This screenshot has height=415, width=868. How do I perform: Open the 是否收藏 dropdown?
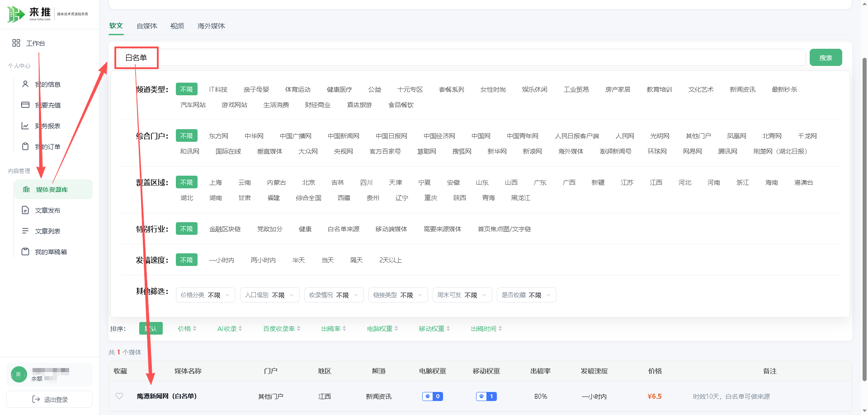(527, 295)
